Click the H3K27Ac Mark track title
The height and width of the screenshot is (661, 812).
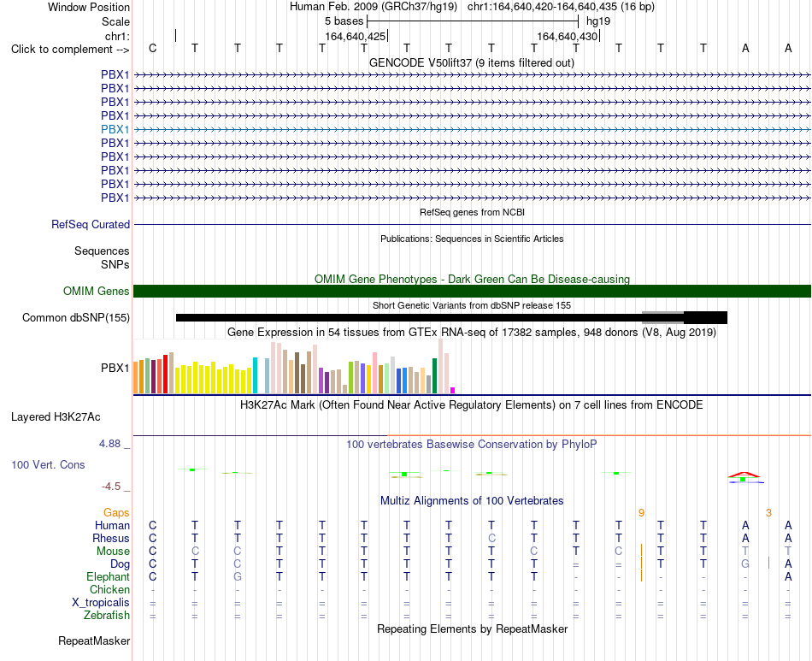pyautogui.click(x=471, y=404)
